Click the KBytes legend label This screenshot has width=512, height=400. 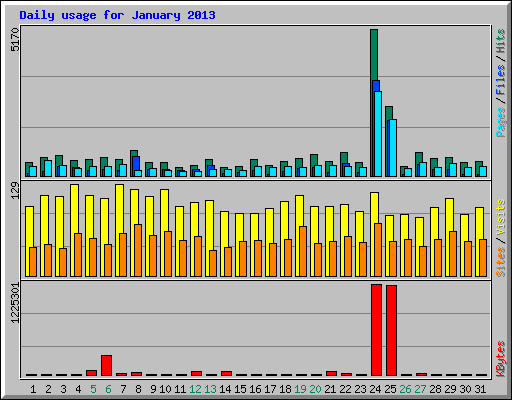tap(500, 359)
